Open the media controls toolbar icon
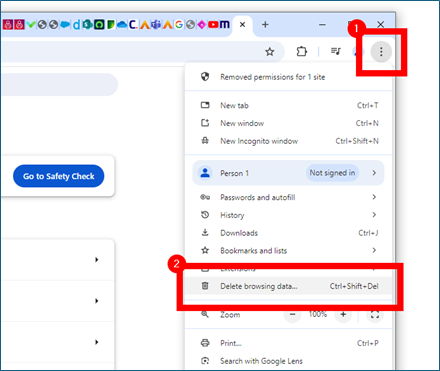The height and width of the screenshot is (371, 440). tap(335, 51)
